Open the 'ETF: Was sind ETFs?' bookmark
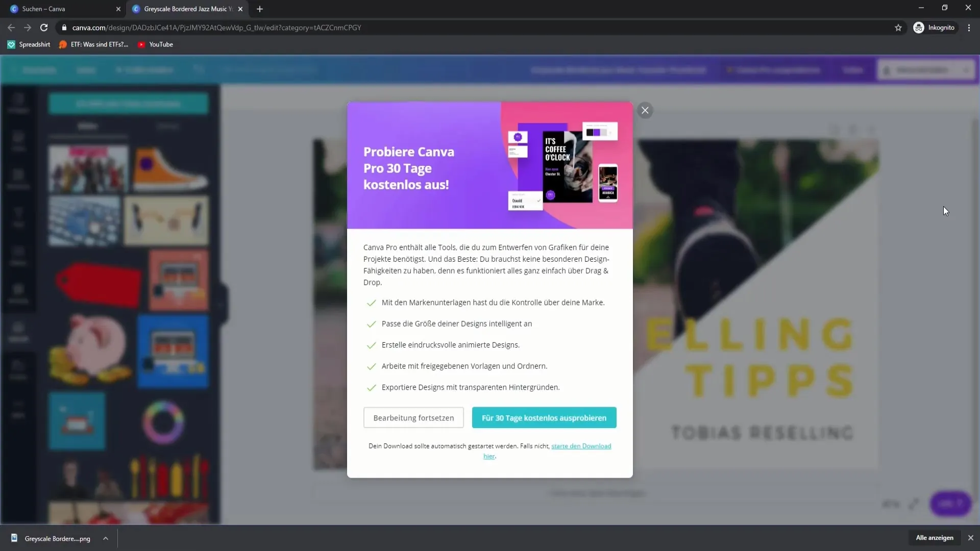 [93, 44]
